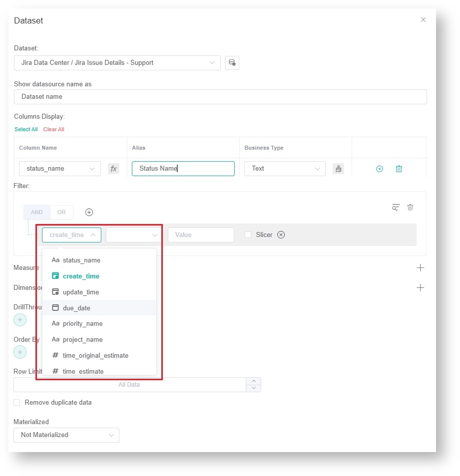Enable the Slicer checkbox

tap(248, 235)
